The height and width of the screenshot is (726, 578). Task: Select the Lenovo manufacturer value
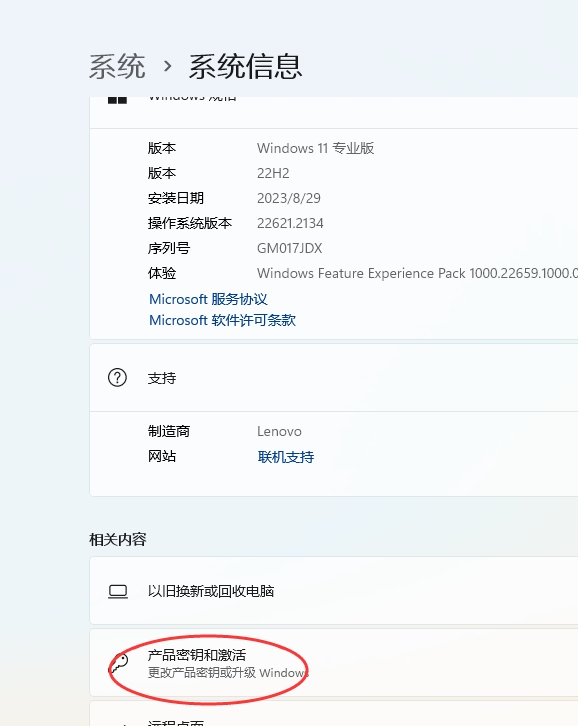(x=279, y=432)
